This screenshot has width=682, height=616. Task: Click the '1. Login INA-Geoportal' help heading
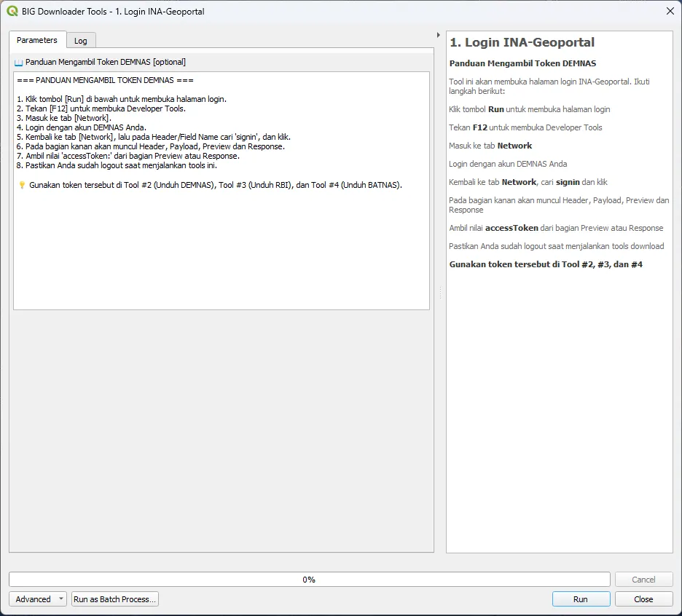click(522, 43)
